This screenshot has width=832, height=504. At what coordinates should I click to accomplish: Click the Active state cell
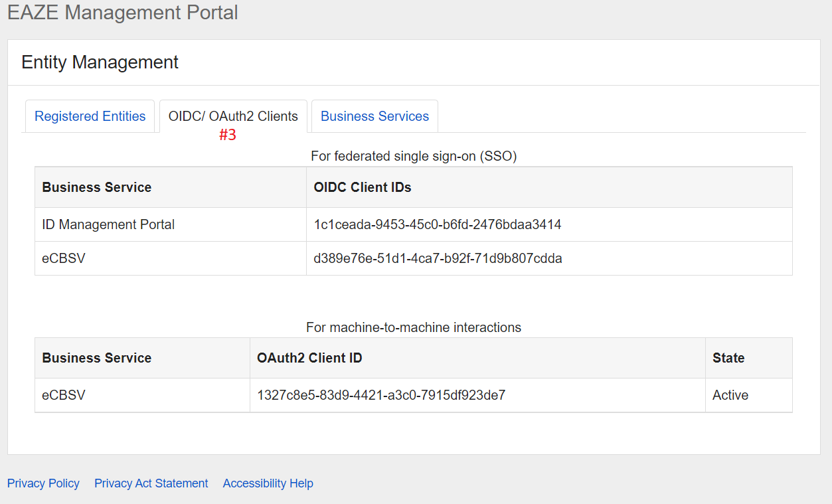click(730, 395)
